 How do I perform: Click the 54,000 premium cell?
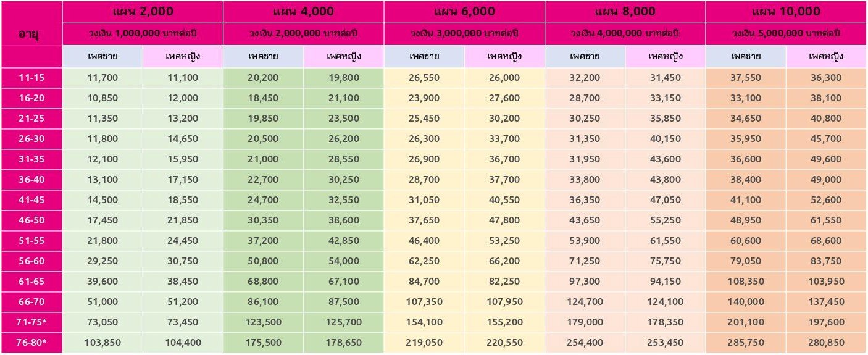pos(344,261)
